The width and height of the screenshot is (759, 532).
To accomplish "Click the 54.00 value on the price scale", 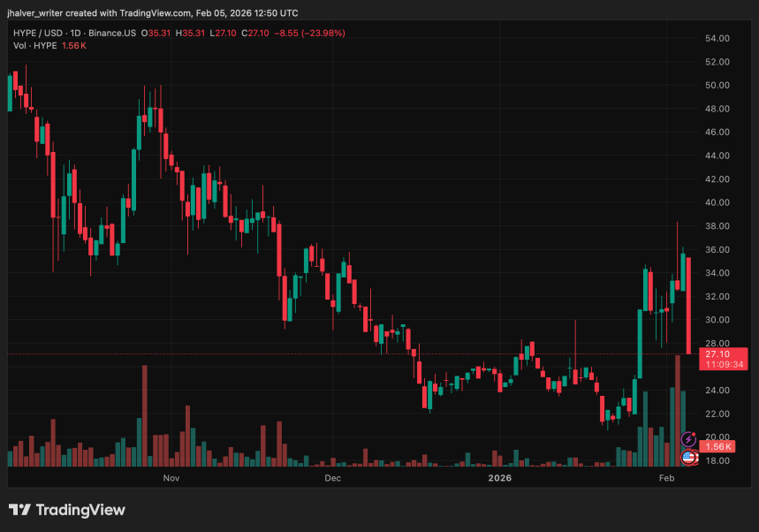I will 717,39.
